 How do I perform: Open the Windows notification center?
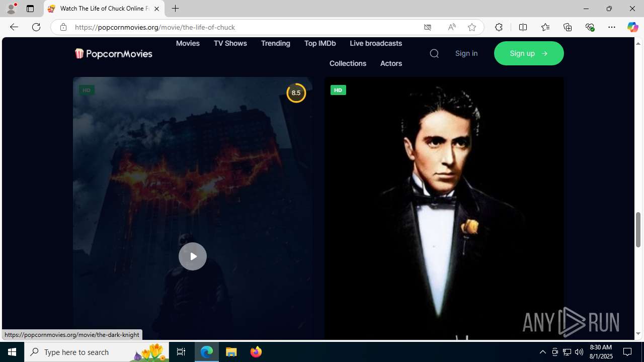point(628,352)
